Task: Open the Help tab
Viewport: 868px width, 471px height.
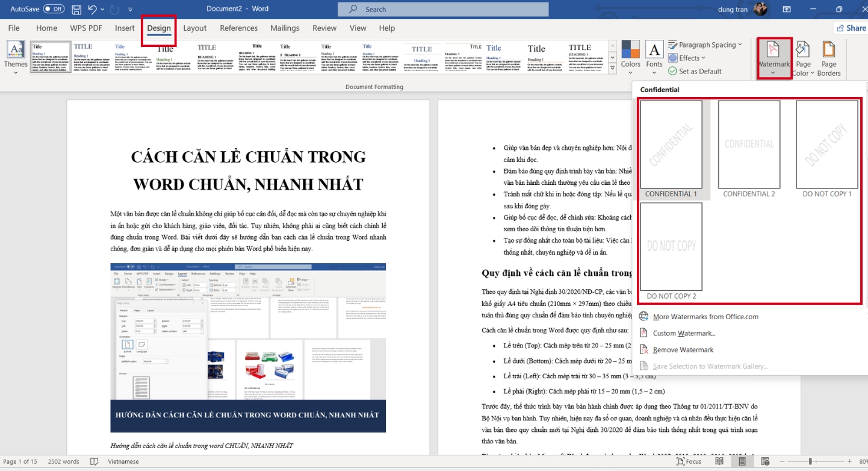Action: (x=387, y=28)
